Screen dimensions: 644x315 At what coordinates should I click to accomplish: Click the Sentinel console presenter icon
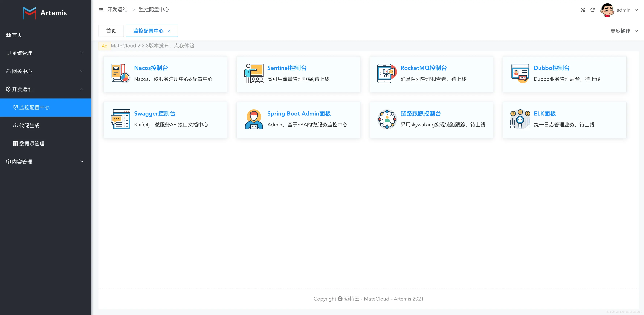tap(254, 73)
